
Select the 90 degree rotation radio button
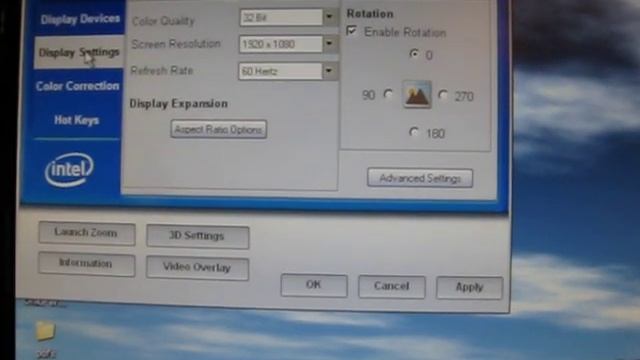coord(388,95)
